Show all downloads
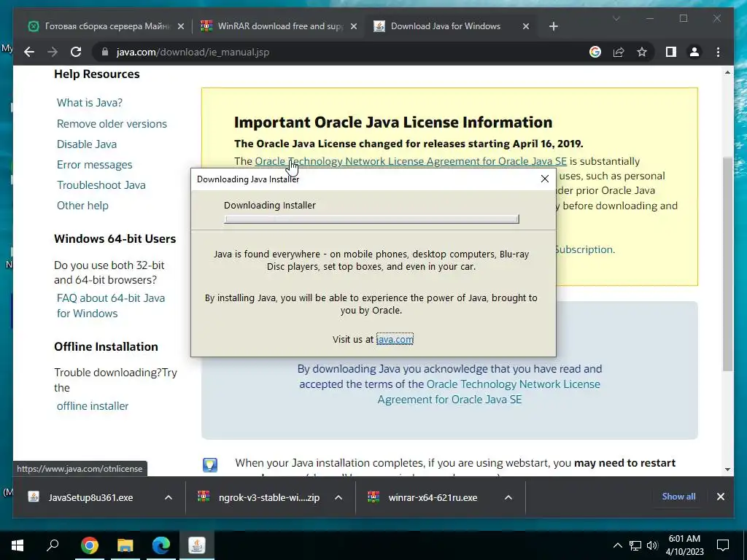 [678, 496]
